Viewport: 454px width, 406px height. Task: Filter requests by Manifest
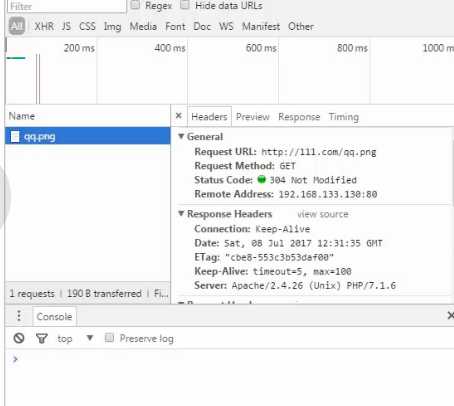(x=261, y=26)
